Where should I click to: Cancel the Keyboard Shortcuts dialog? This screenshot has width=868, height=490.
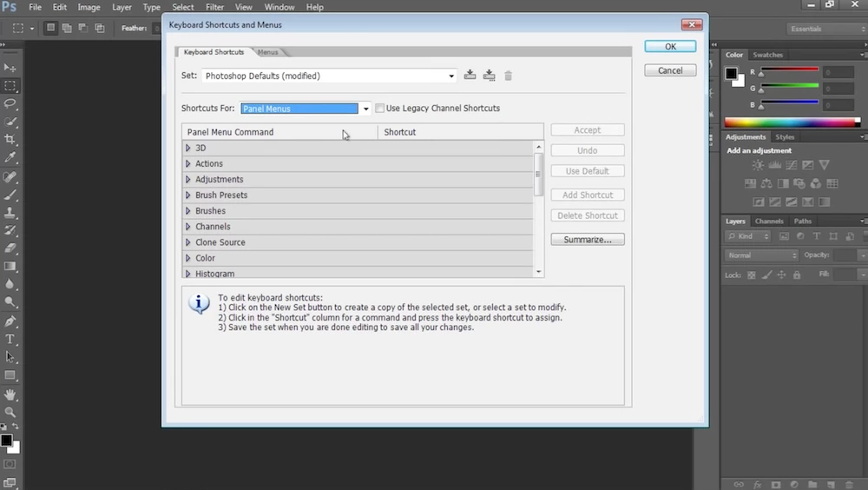[x=670, y=70]
